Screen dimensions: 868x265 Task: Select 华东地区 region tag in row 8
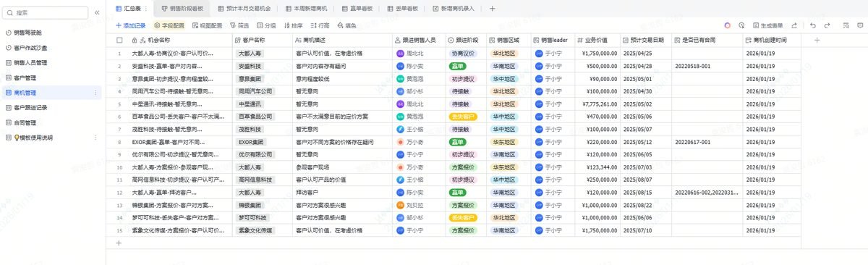click(504, 142)
